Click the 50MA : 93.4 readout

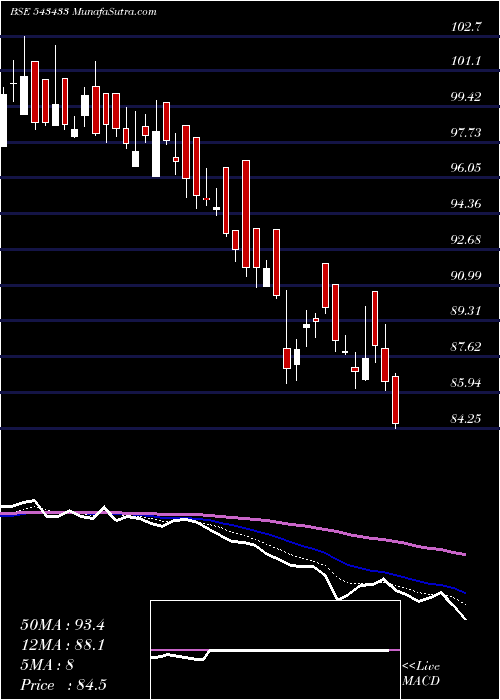(62, 625)
